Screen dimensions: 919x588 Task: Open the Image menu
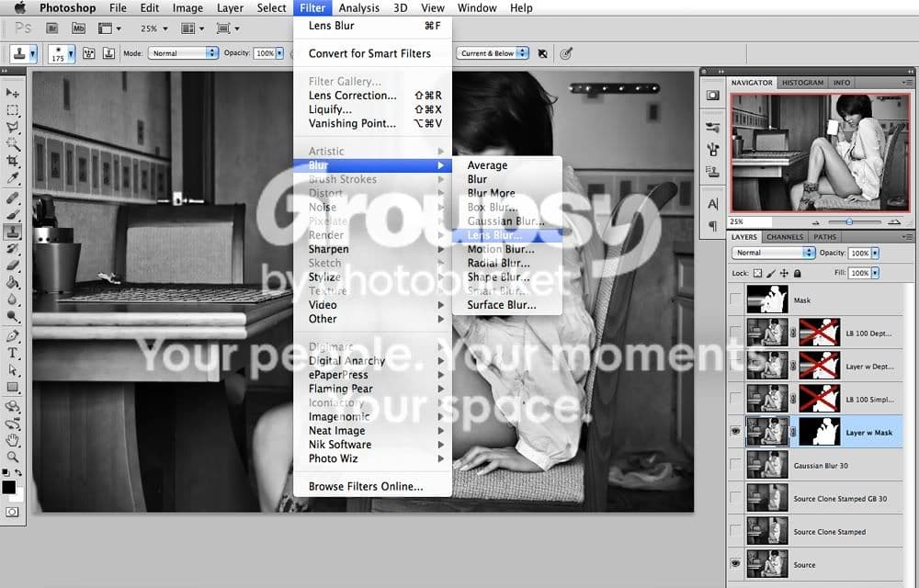pyautogui.click(x=187, y=7)
